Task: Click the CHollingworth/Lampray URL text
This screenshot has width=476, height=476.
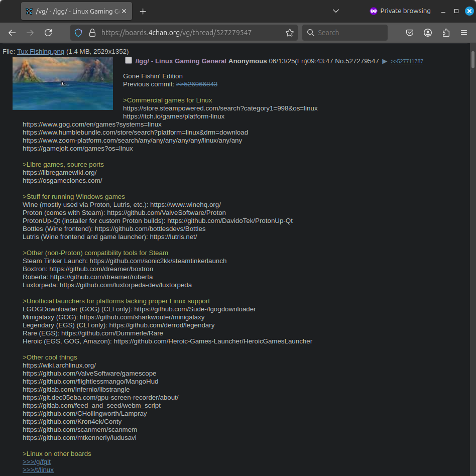Action: tap(85, 414)
